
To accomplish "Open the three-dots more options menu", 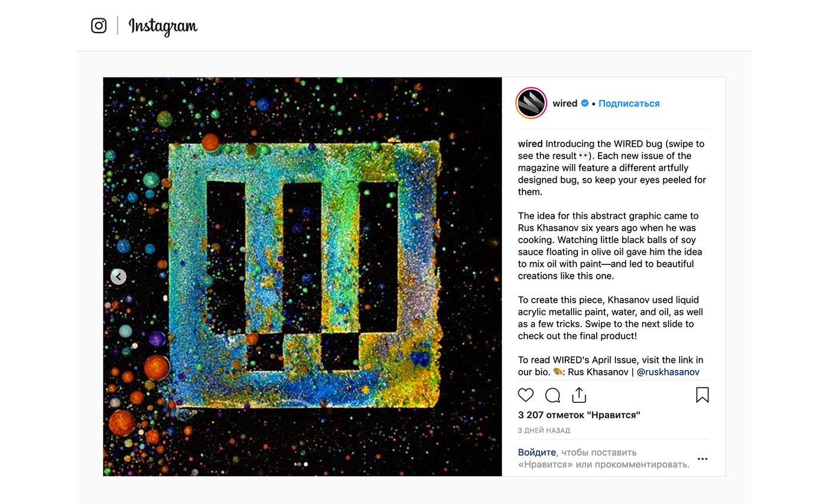I will [x=702, y=459].
